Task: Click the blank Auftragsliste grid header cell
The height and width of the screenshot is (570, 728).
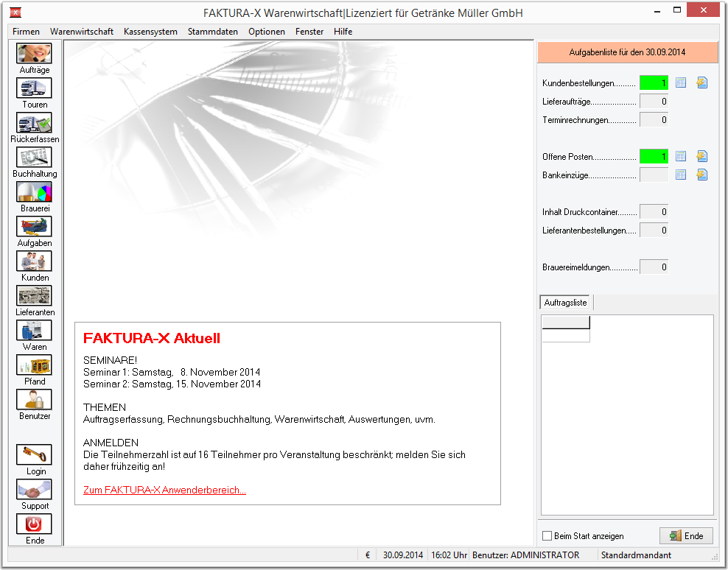Action: pos(565,322)
